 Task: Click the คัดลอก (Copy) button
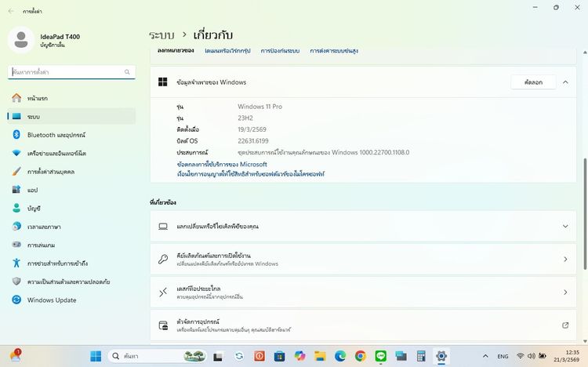point(533,82)
